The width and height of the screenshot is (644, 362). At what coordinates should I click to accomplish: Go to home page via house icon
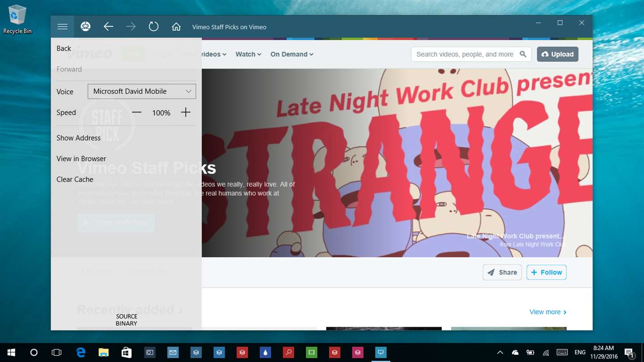click(176, 27)
